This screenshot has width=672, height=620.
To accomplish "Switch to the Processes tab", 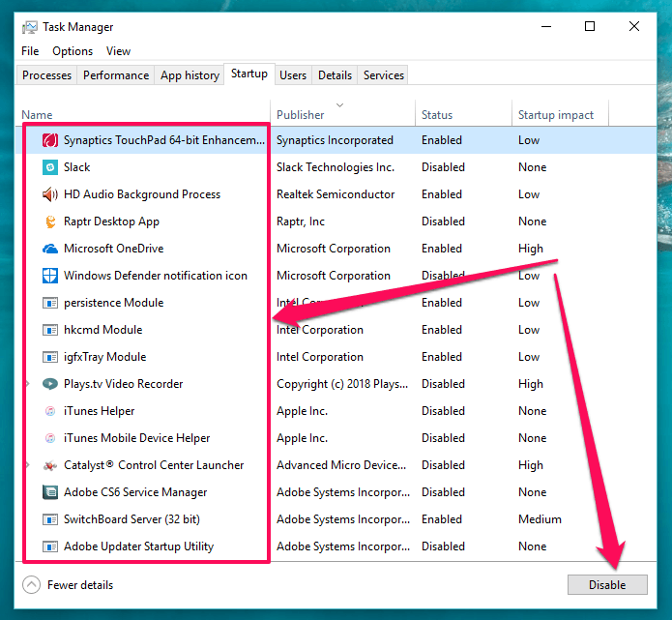I will pyautogui.click(x=46, y=75).
